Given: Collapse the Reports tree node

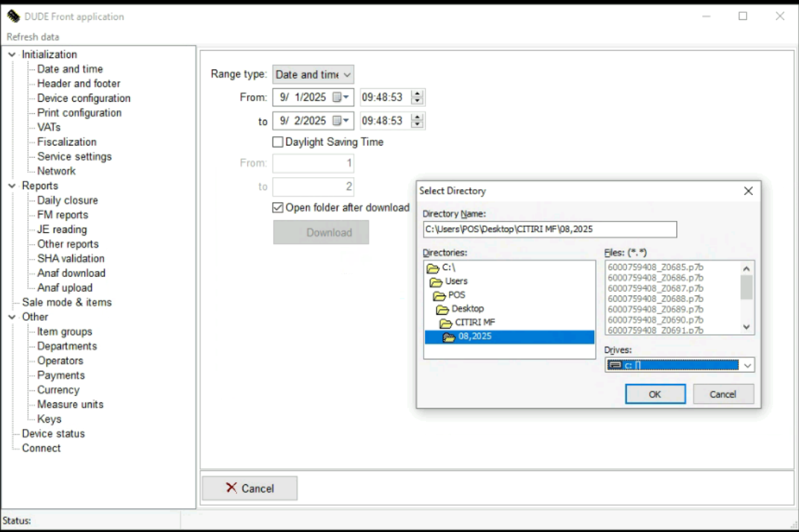Looking at the screenshot, I should [11, 186].
